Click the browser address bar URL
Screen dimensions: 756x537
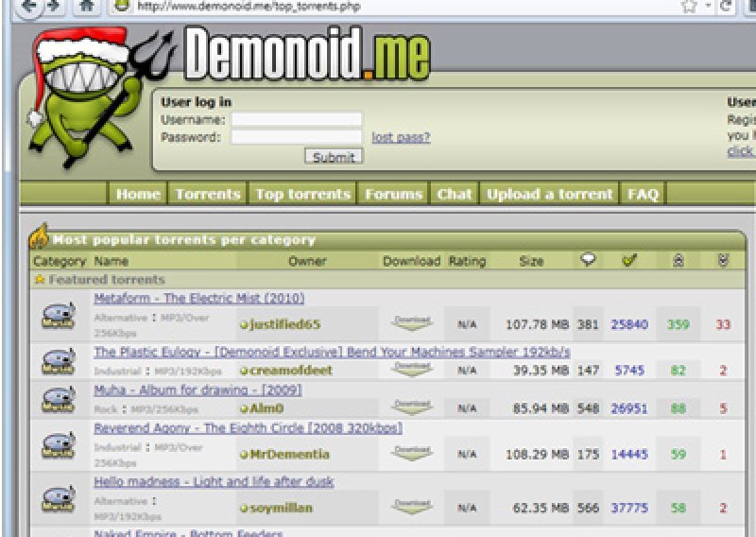(249, 7)
